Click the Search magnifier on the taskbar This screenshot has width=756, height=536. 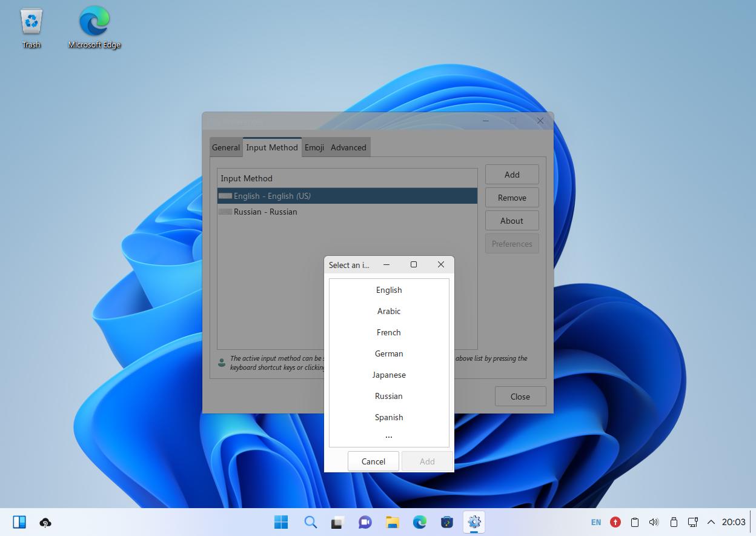[x=310, y=522]
